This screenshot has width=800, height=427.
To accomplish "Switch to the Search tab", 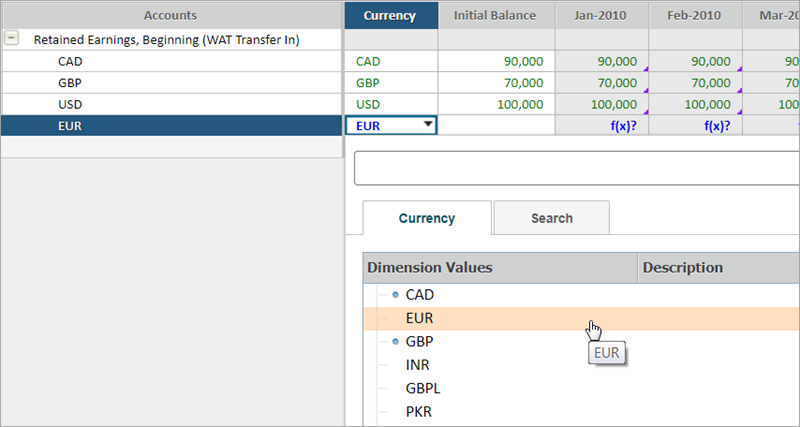I will pyautogui.click(x=552, y=218).
